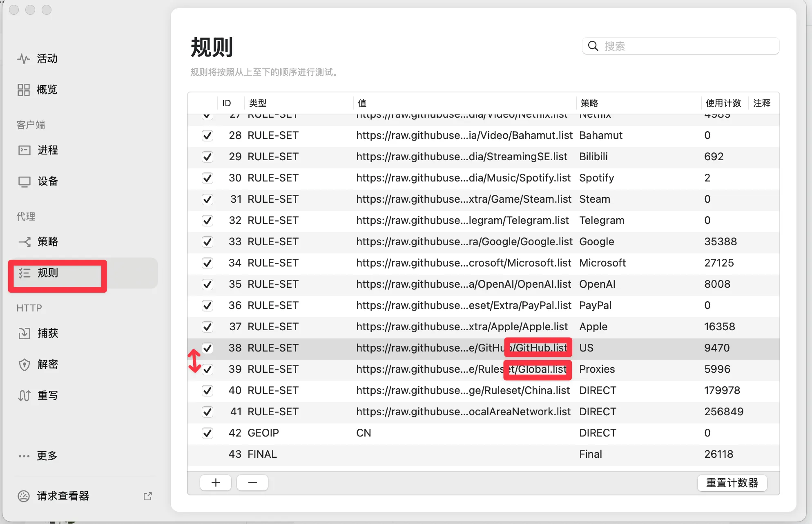This screenshot has height=524, width=812.
Task: Click the Decrypt shield icon in sidebar
Action: coord(24,365)
